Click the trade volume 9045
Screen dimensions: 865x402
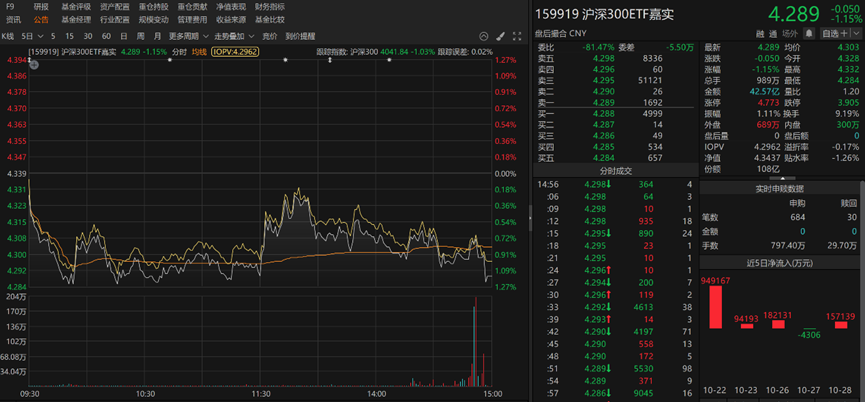click(643, 393)
